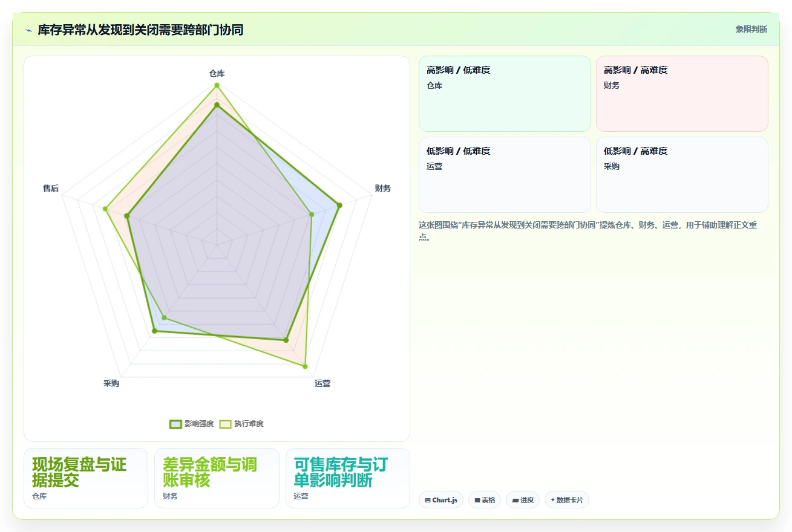
Task: Open the 现场复盘与证据提交 card
Action: (x=86, y=478)
